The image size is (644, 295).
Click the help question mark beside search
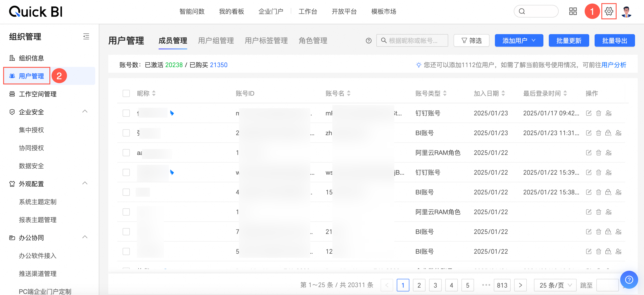[368, 41]
